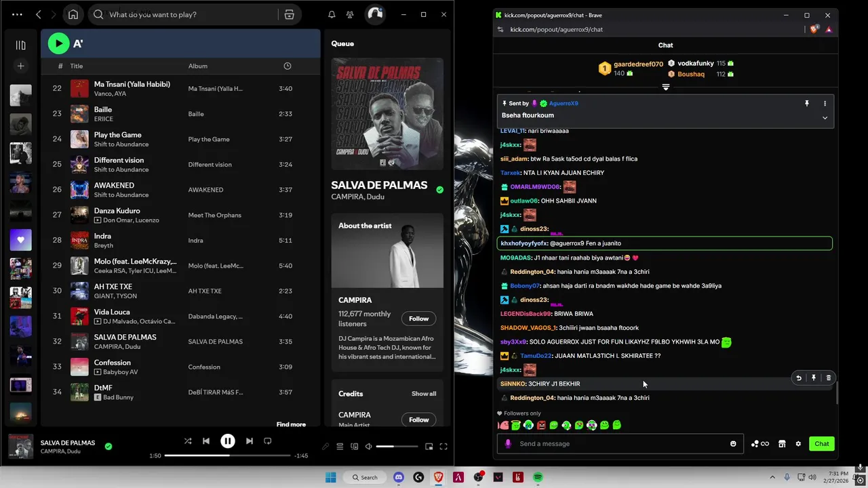Delete SiiNNKO's chat message

click(828, 378)
